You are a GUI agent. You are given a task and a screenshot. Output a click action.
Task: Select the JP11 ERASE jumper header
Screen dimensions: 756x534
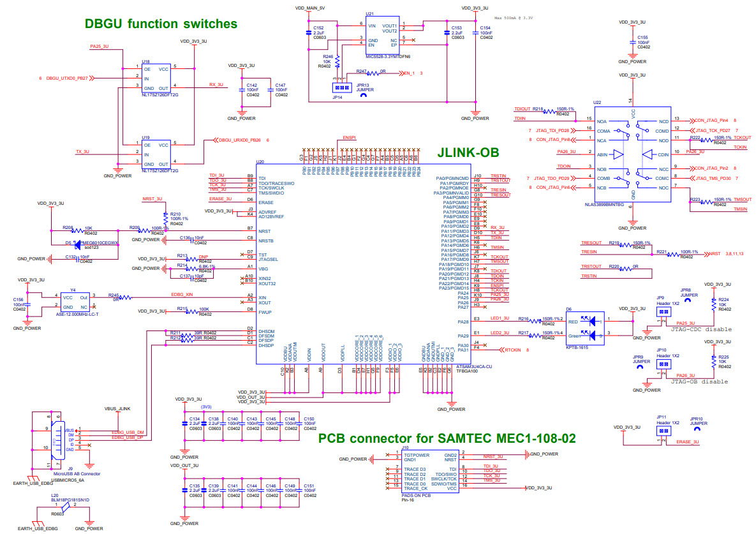[x=663, y=431]
